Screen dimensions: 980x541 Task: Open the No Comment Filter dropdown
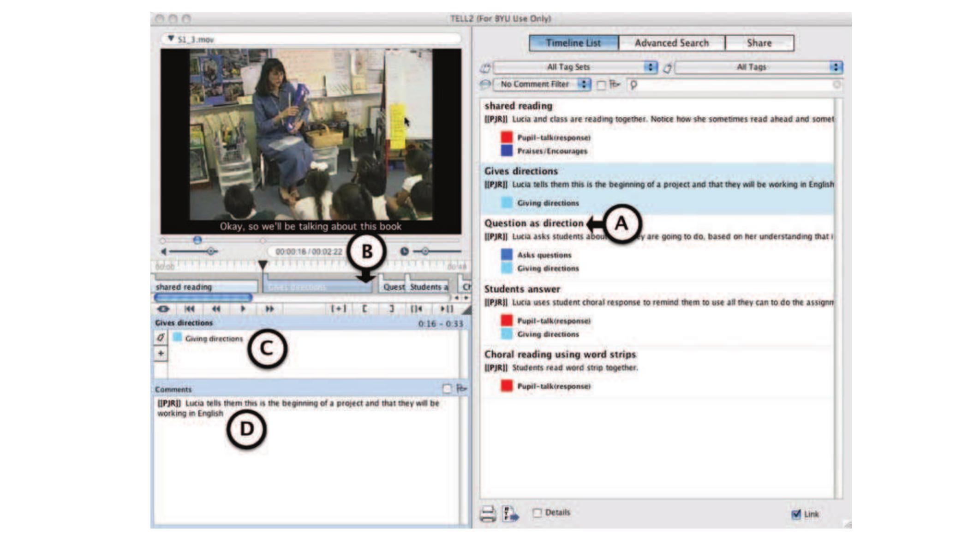click(x=542, y=84)
